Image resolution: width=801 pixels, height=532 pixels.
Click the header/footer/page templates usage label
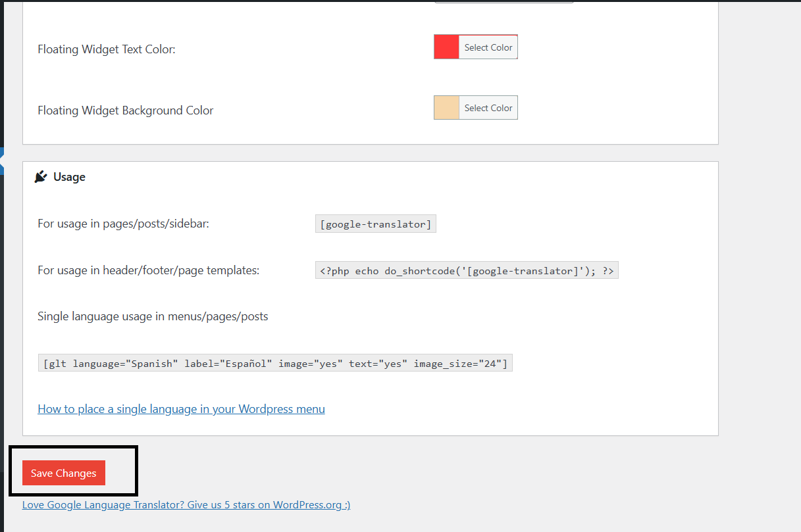pyautogui.click(x=148, y=270)
